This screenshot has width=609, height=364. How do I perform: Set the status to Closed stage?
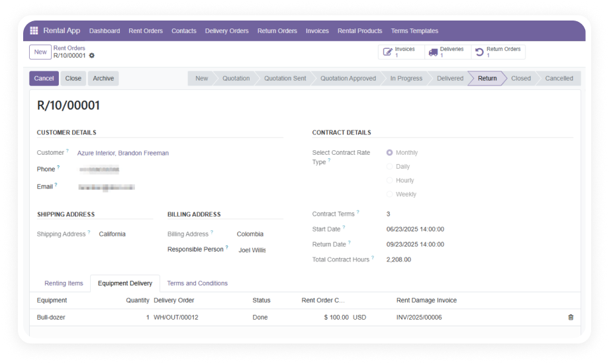[520, 78]
